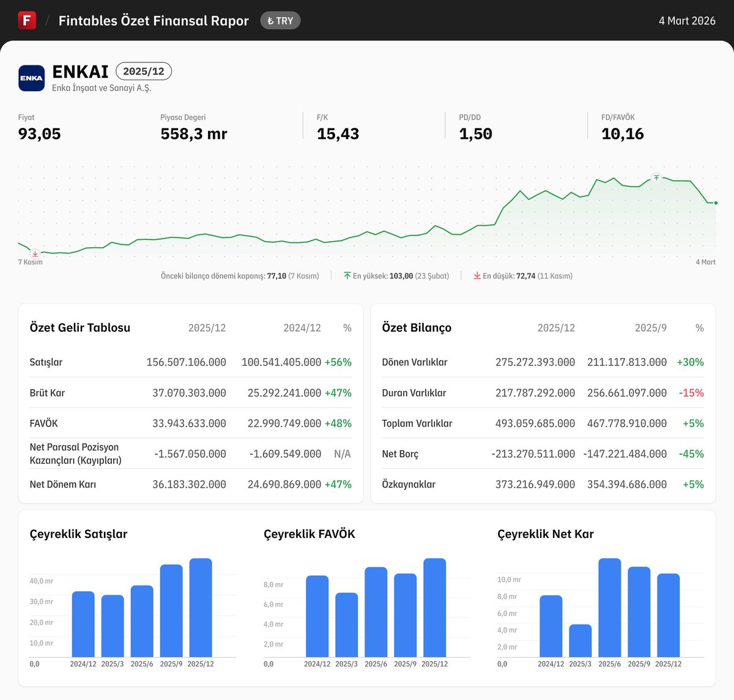Click the Fintables Özet Finansal Rapor title
The height and width of the screenshot is (700, 734).
[x=154, y=21]
